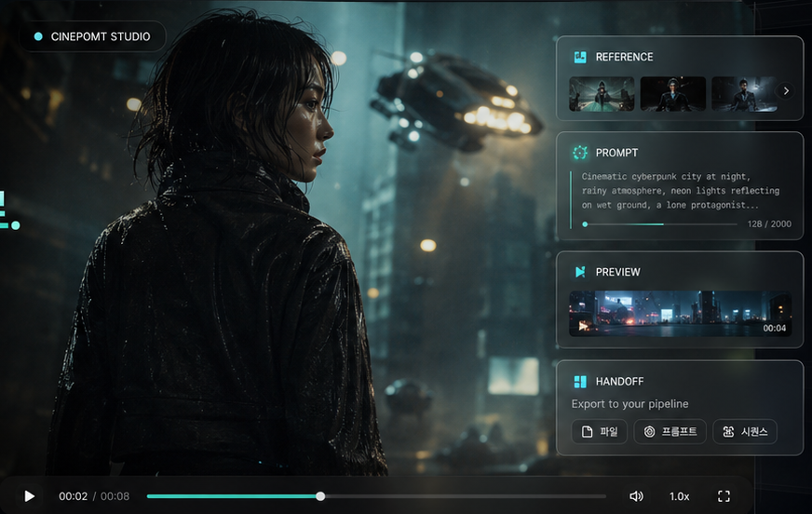812x514 pixels.
Task: Select the first reference thumbnail
Action: (x=602, y=93)
